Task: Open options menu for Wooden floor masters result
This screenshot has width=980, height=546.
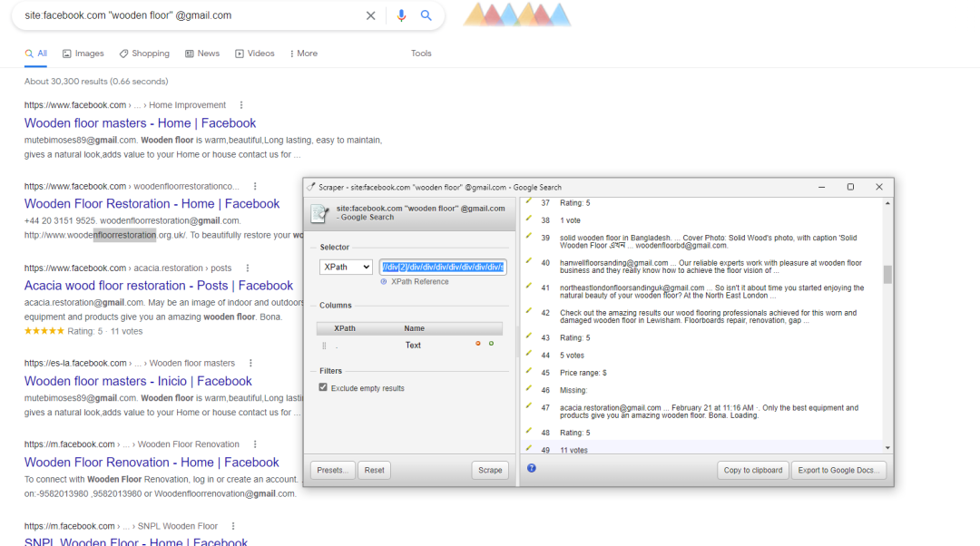Action: coord(241,105)
